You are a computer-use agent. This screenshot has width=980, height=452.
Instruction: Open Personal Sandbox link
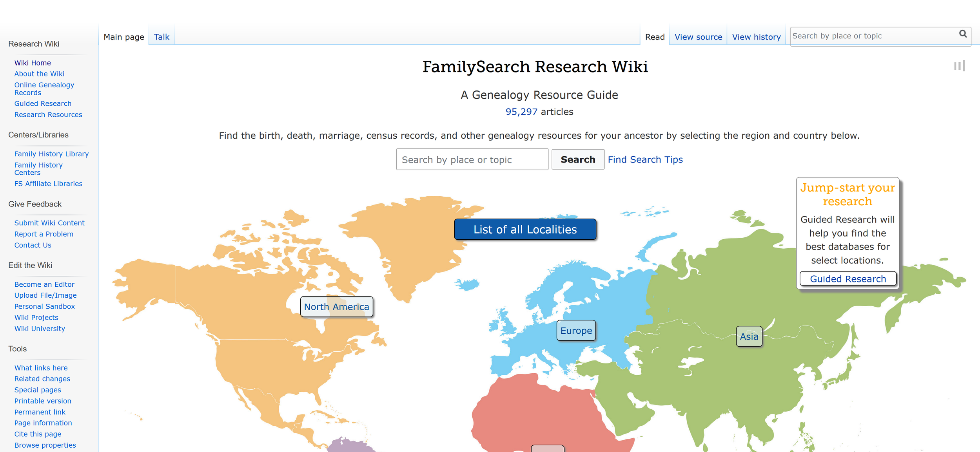44,306
